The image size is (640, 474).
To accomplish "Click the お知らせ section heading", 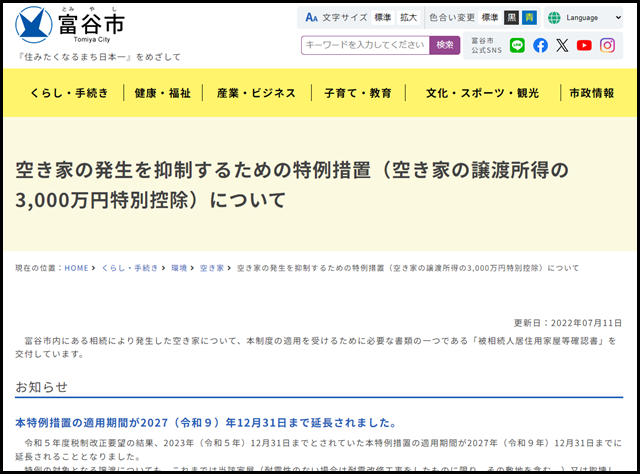I will pos(41,387).
